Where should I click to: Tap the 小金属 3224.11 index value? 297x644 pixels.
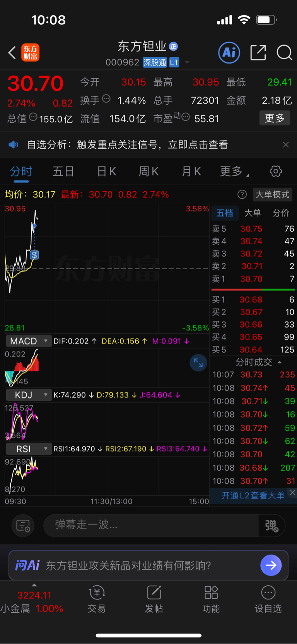tap(34, 595)
